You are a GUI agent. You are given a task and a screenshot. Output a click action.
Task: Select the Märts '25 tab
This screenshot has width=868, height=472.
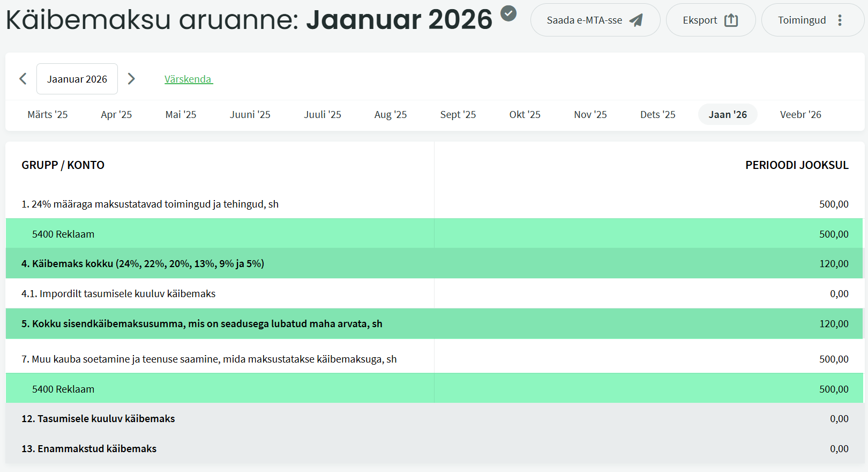(x=48, y=115)
